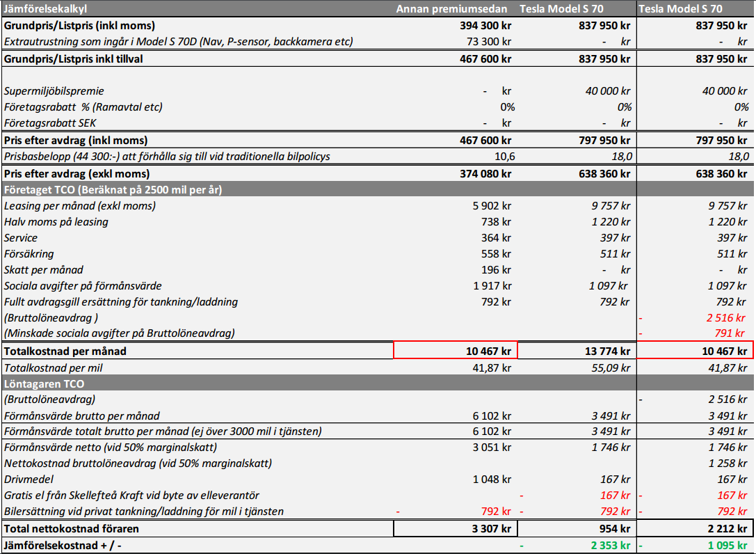
Task: Click the 'Nettokostnad bruttolöneavdrag' row label
Action: [x=138, y=464]
